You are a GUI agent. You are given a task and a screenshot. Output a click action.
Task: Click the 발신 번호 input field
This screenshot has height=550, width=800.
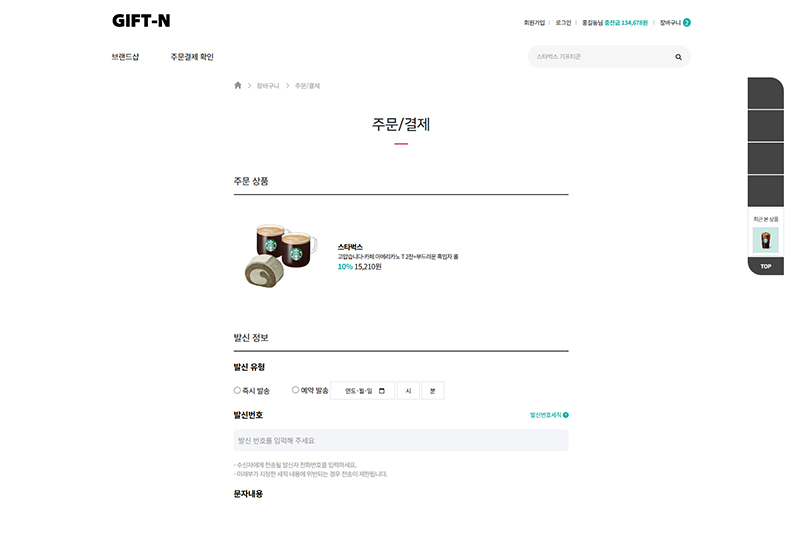coord(401,440)
